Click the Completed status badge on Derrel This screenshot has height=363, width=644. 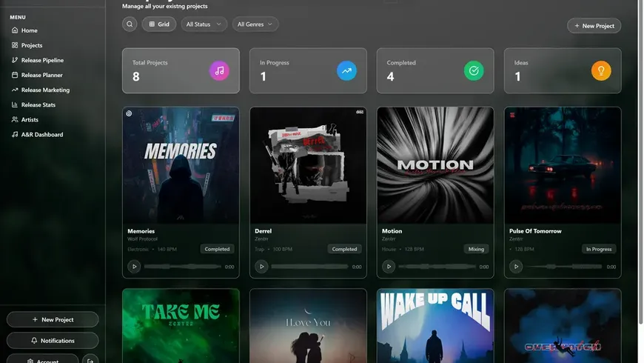click(x=345, y=249)
